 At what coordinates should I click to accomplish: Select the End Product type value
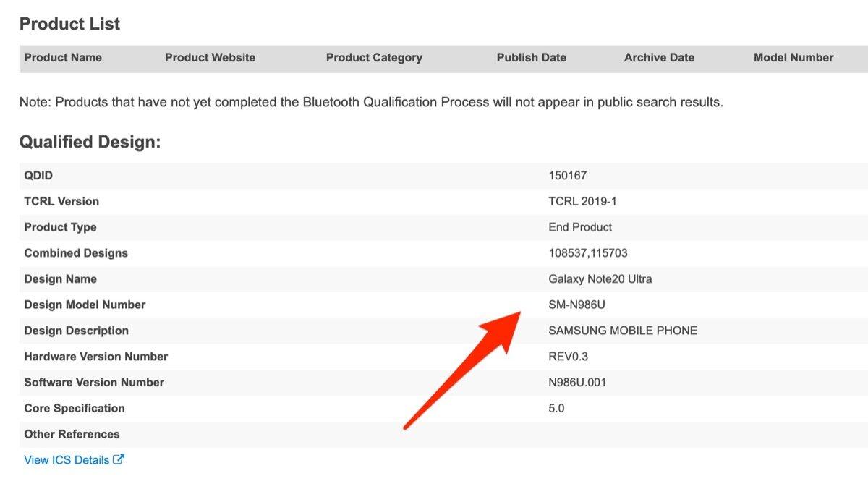click(580, 227)
